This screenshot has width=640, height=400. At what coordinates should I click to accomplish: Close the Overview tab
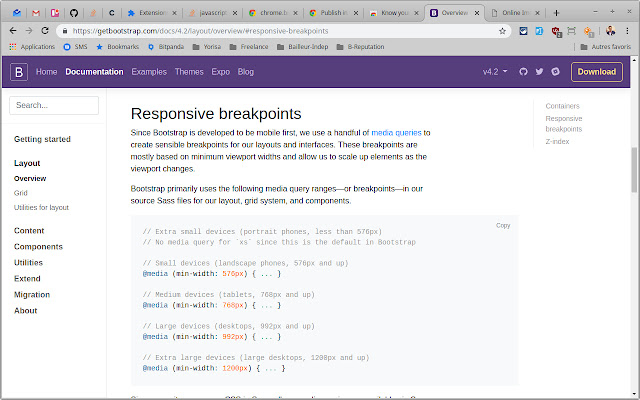tap(477, 13)
